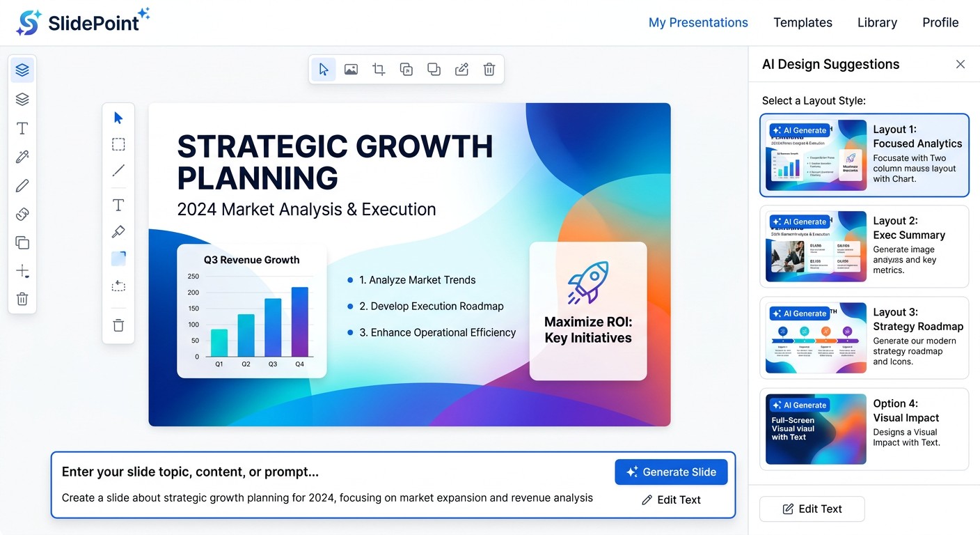Viewport: 980px width, 535px height.
Task: Select the highlighted layers icon in the outer sidebar
Action: tap(22, 70)
